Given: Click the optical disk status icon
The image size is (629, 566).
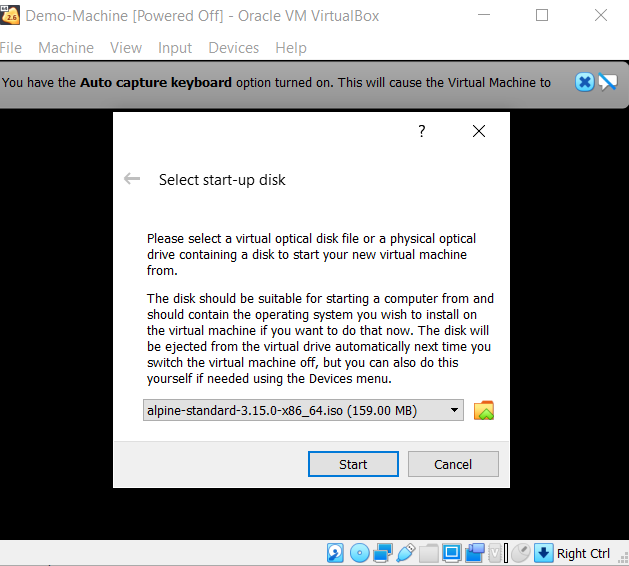Looking at the screenshot, I should [360, 553].
